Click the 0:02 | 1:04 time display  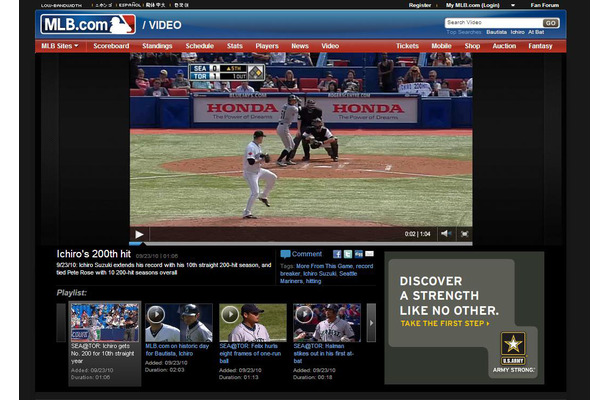coord(417,234)
